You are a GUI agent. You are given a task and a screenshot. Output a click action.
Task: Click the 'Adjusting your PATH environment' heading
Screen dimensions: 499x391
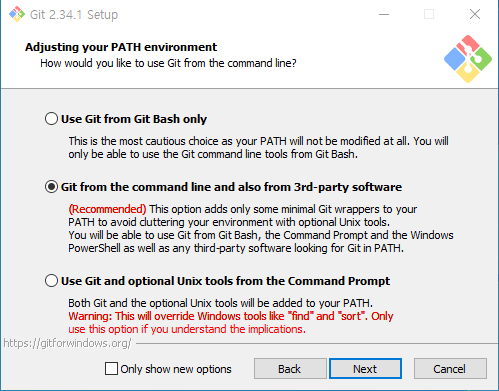121,47
